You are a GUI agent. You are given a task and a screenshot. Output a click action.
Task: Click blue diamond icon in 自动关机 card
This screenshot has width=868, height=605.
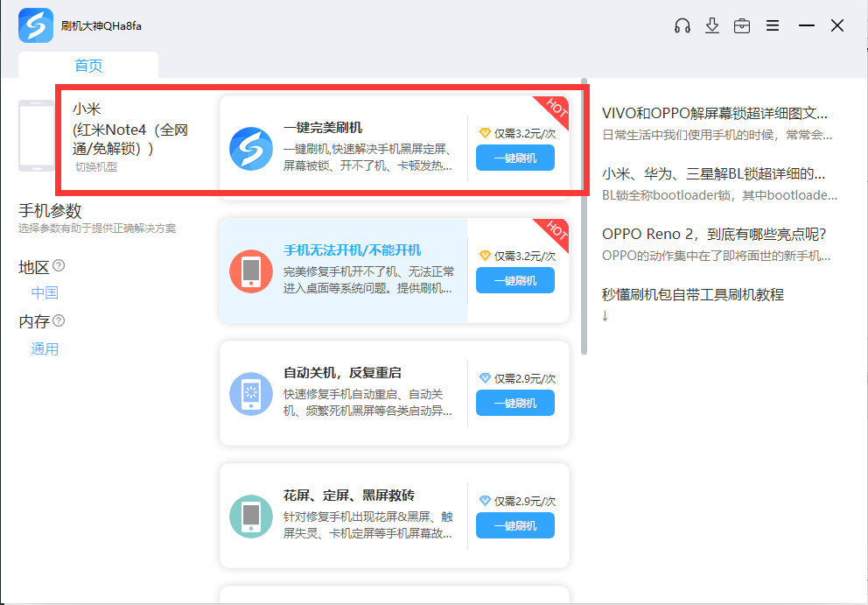tap(485, 378)
